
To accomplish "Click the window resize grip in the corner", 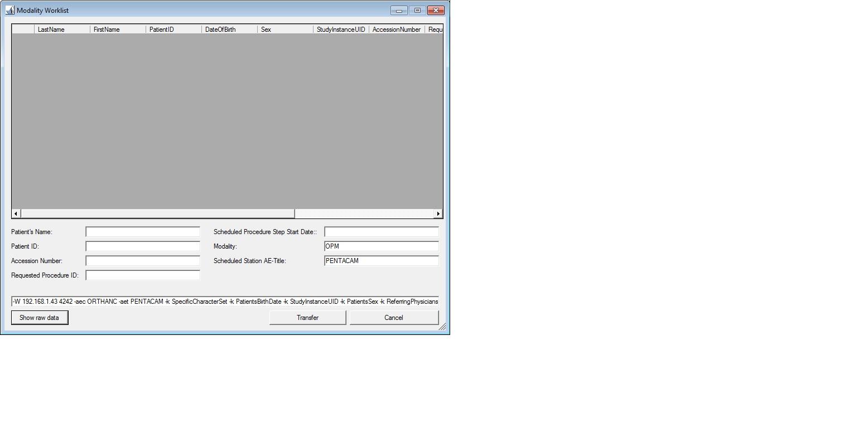I will point(443,327).
